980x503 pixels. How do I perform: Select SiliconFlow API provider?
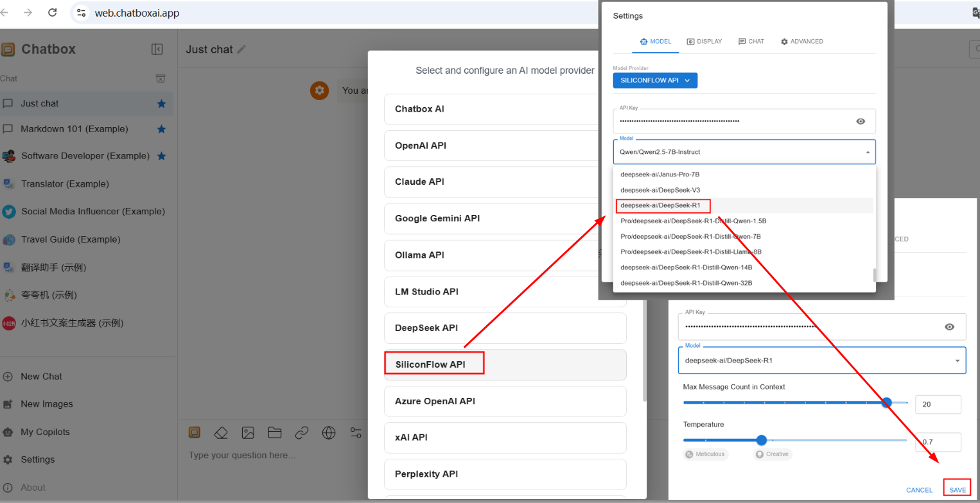505,364
